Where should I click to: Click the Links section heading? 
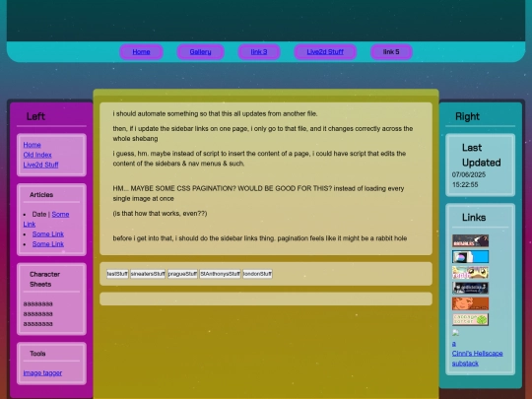point(474,217)
